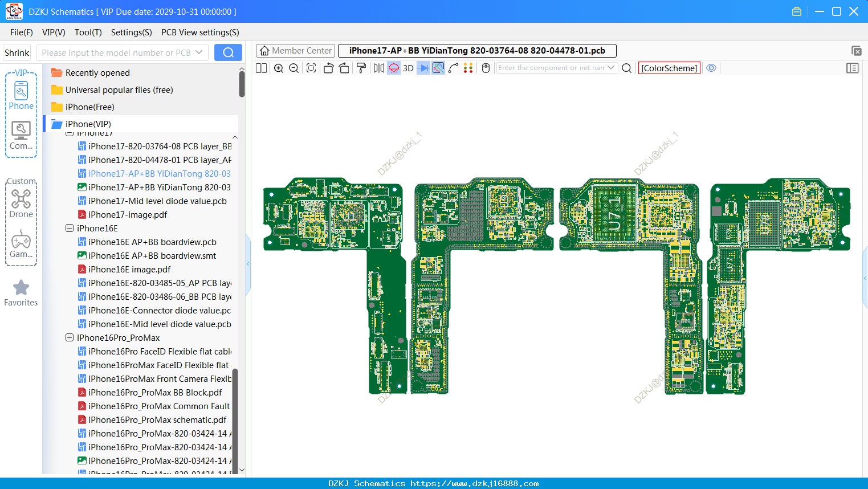
Task: Open the PCB View settings menu
Action: coord(200,32)
